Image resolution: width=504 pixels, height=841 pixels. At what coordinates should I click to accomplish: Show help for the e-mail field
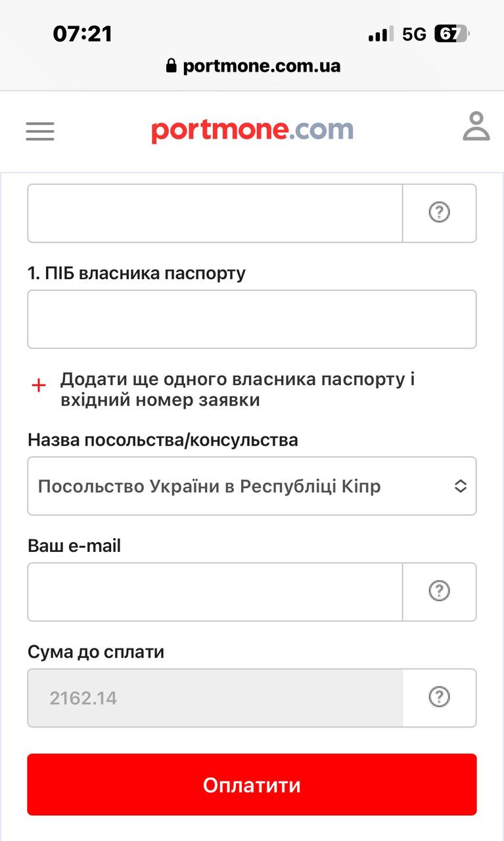coord(439,591)
